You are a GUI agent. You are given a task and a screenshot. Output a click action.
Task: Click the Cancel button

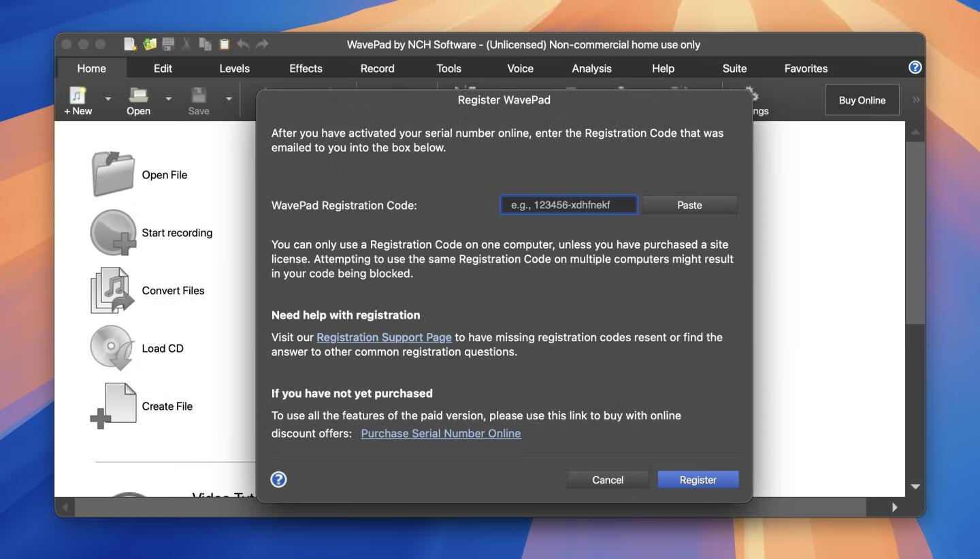pos(608,480)
